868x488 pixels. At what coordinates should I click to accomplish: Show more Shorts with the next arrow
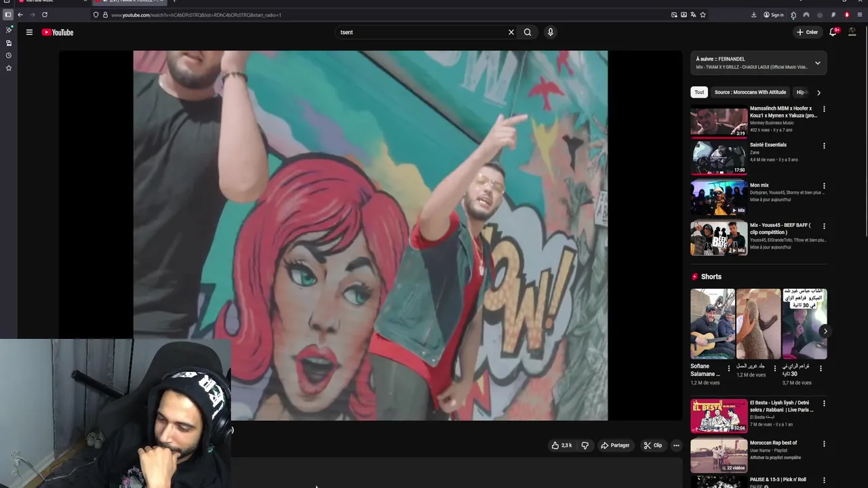[x=825, y=331]
